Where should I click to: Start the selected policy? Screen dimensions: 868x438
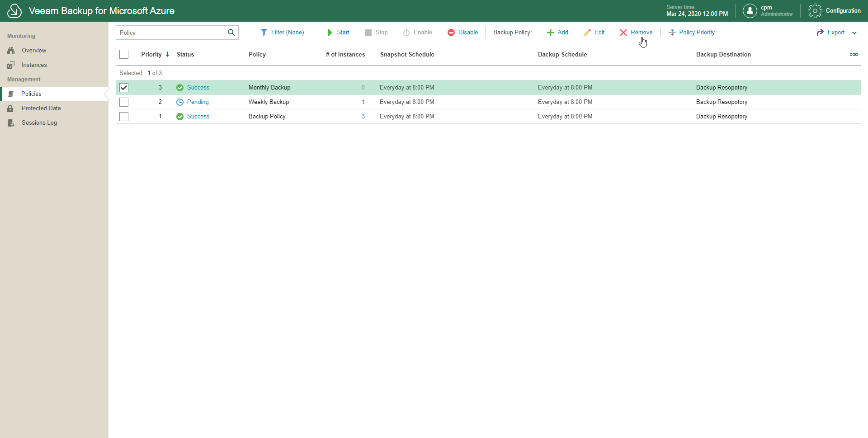click(x=338, y=33)
